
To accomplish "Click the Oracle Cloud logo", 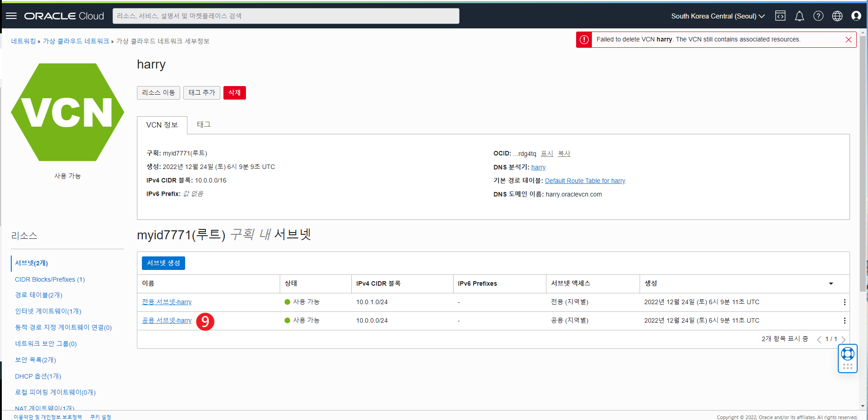I will [64, 16].
